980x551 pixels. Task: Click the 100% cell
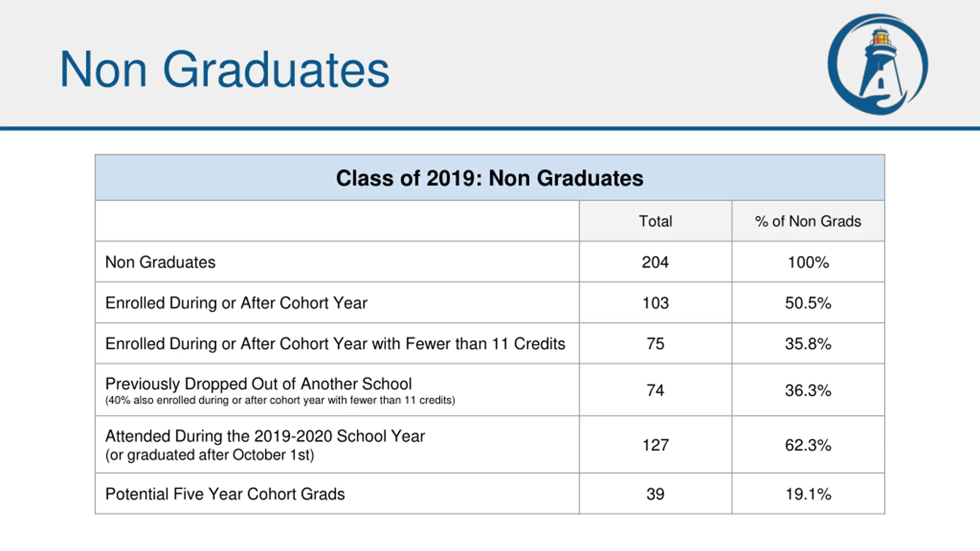point(808,262)
